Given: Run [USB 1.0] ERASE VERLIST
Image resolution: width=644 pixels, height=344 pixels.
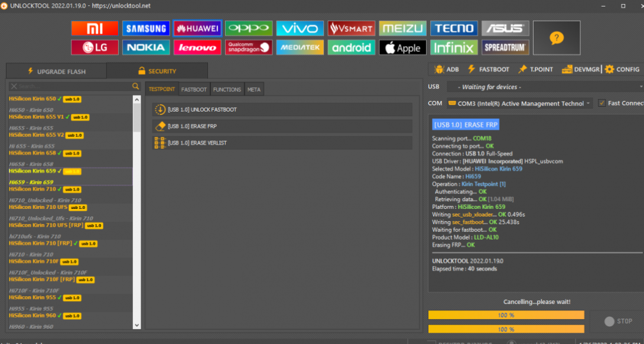Looking at the screenshot, I should [282, 143].
